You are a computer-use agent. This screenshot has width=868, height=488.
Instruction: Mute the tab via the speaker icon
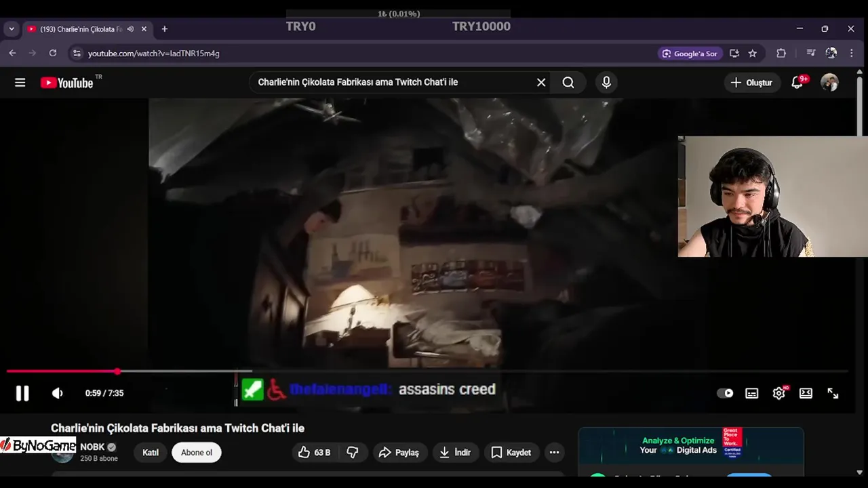(x=130, y=29)
